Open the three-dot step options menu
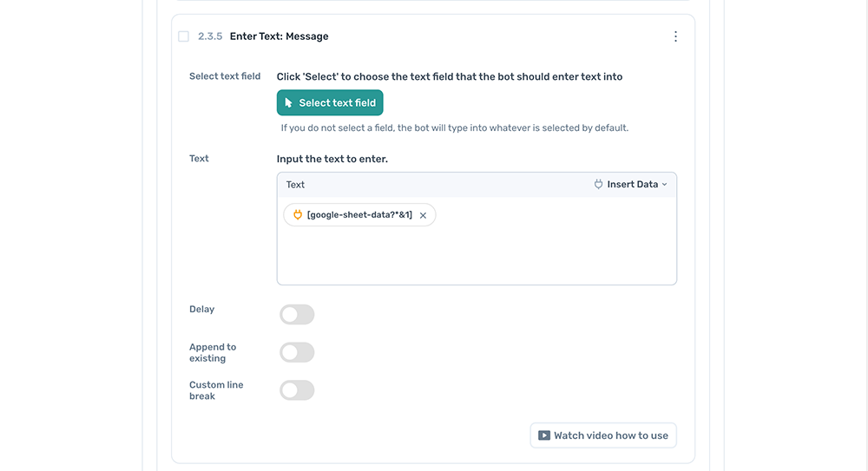 675,36
